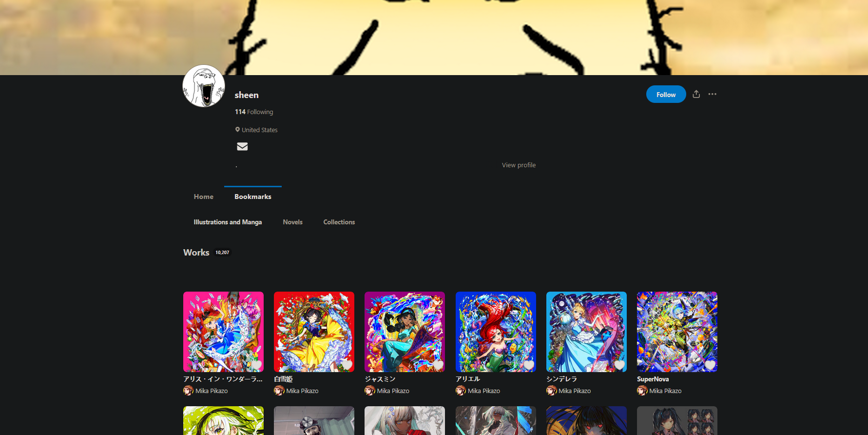Switch to the Home tab
868x435 pixels.
coord(203,197)
